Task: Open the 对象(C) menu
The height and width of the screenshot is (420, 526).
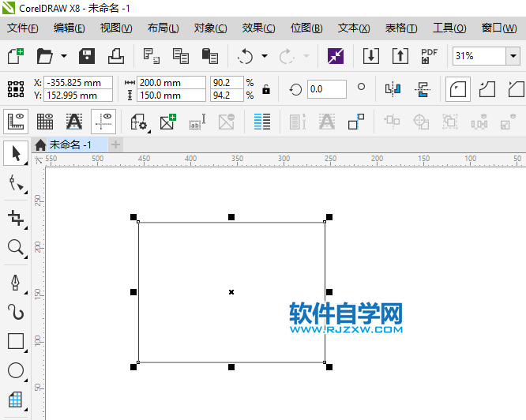Action: [210, 28]
